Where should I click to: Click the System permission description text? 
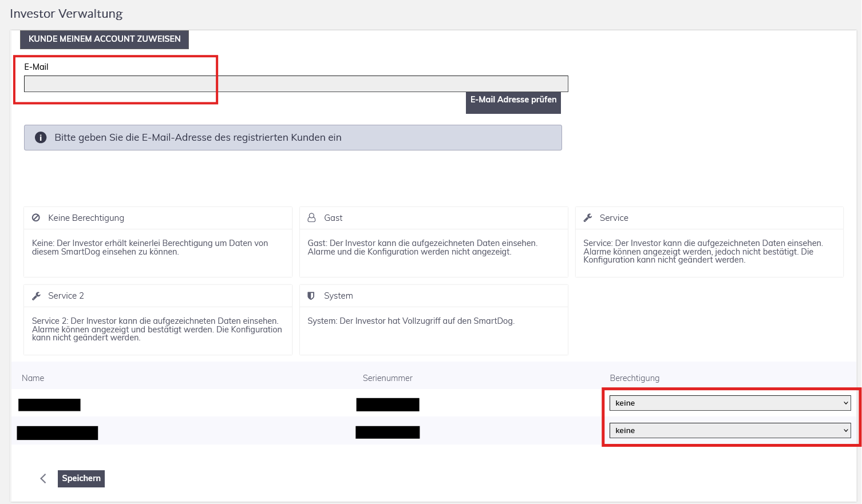coord(411,321)
